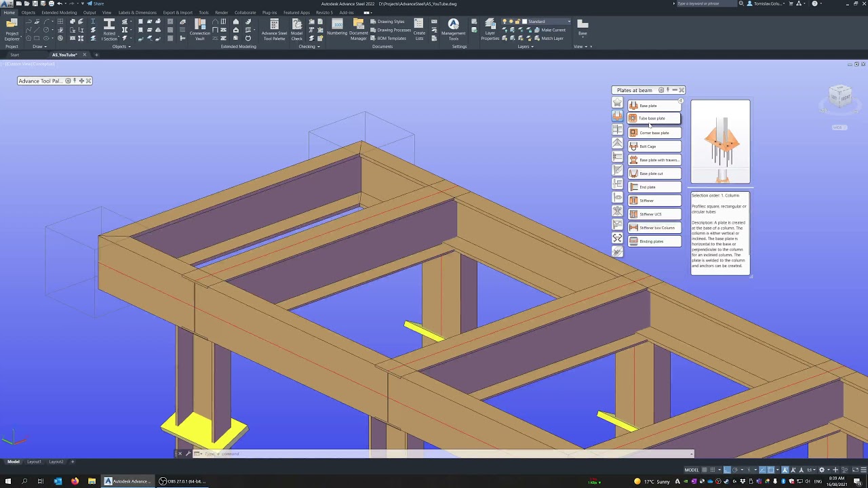Viewport: 868px width, 488px height.
Task: Open the Output ribbon tab
Action: (90, 12)
